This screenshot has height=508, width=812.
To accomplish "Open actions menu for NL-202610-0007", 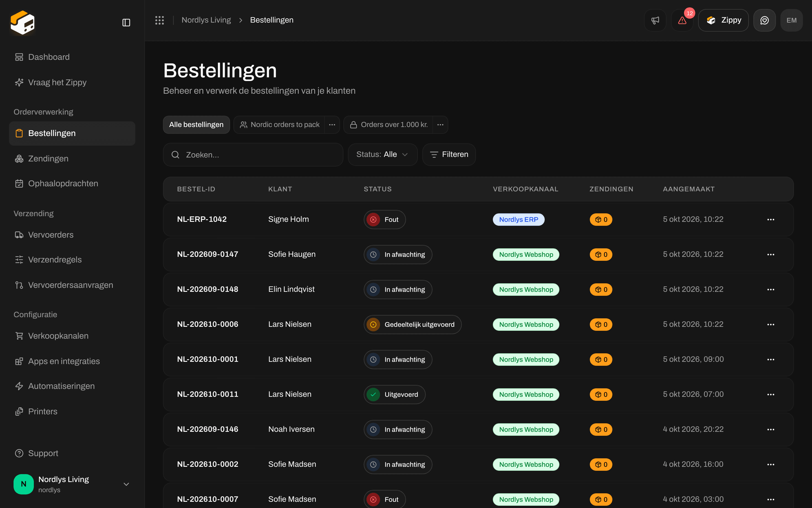I will (771, 499).
